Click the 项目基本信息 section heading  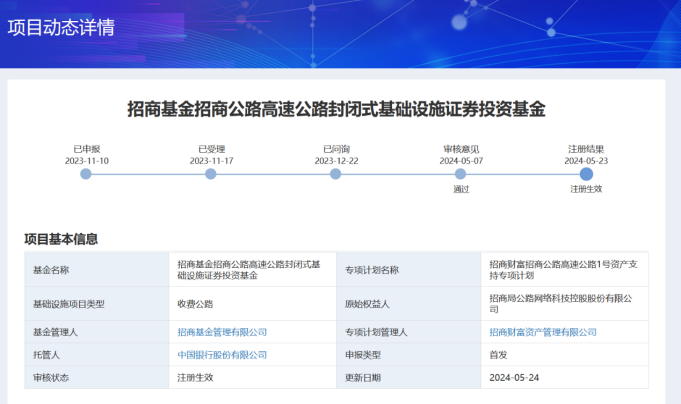[61, 239]
